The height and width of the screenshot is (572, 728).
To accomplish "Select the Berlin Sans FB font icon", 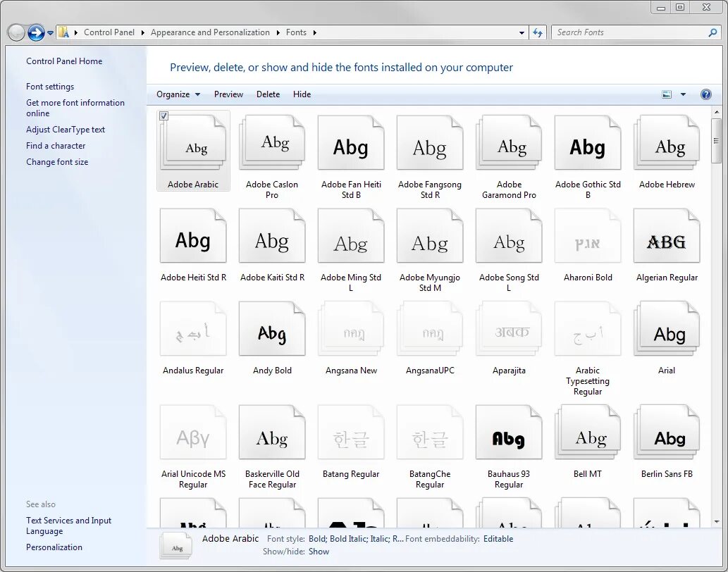I will [x=667, y=432].
